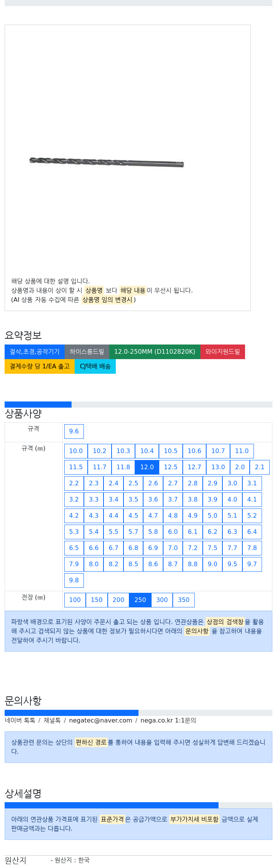Viewport: 277px width, 868px height.
Task: Open the 12.0-250MM (D1102820K) tag
Action: 155,351
